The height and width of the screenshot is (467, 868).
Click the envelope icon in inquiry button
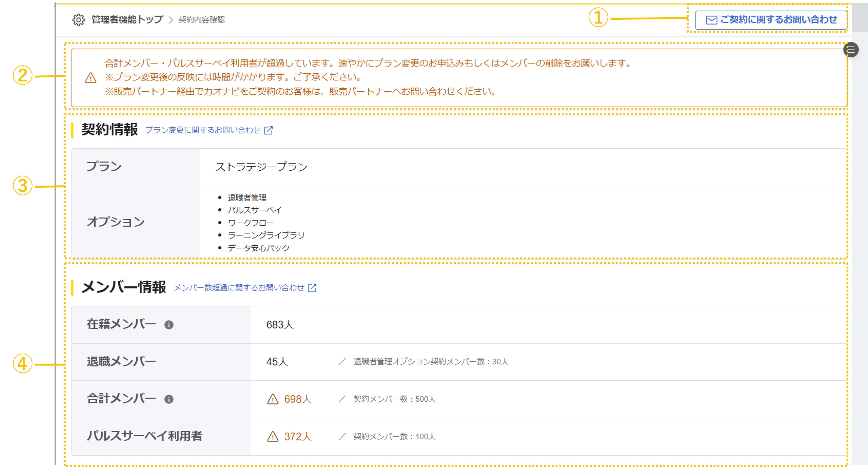click(x=711, y=20)
